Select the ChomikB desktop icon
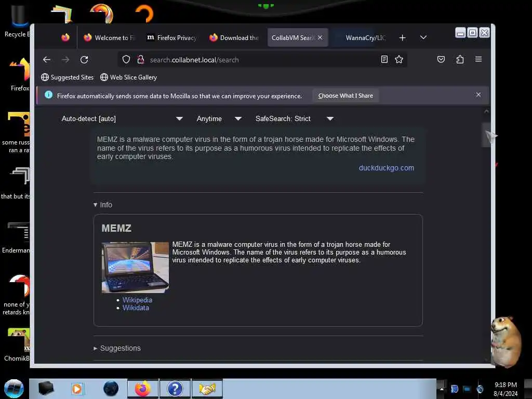 [x=16, y=345]
